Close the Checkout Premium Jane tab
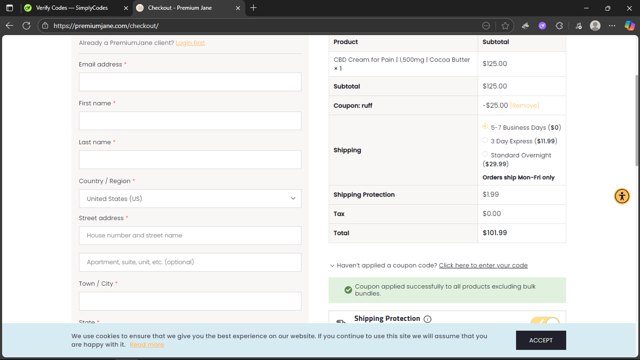The image size is (640, 360). [x=238, y=8]
